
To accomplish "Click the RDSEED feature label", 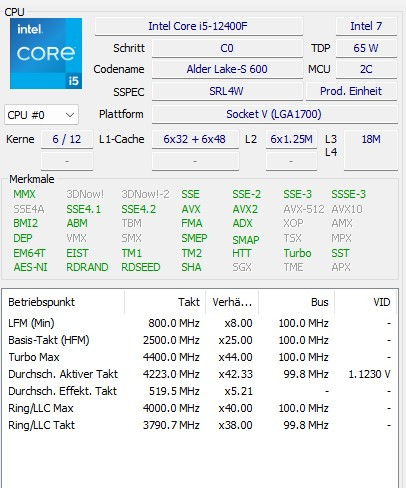I will (x=141, y=267).
